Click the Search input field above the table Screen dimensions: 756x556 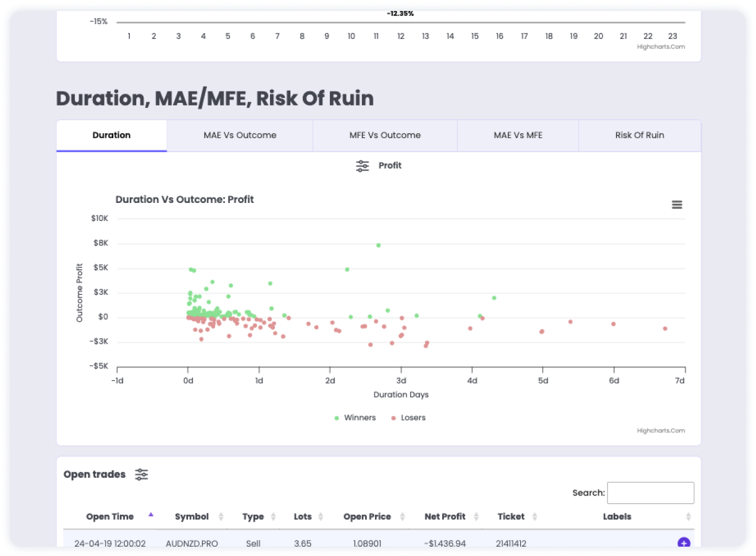650,493
